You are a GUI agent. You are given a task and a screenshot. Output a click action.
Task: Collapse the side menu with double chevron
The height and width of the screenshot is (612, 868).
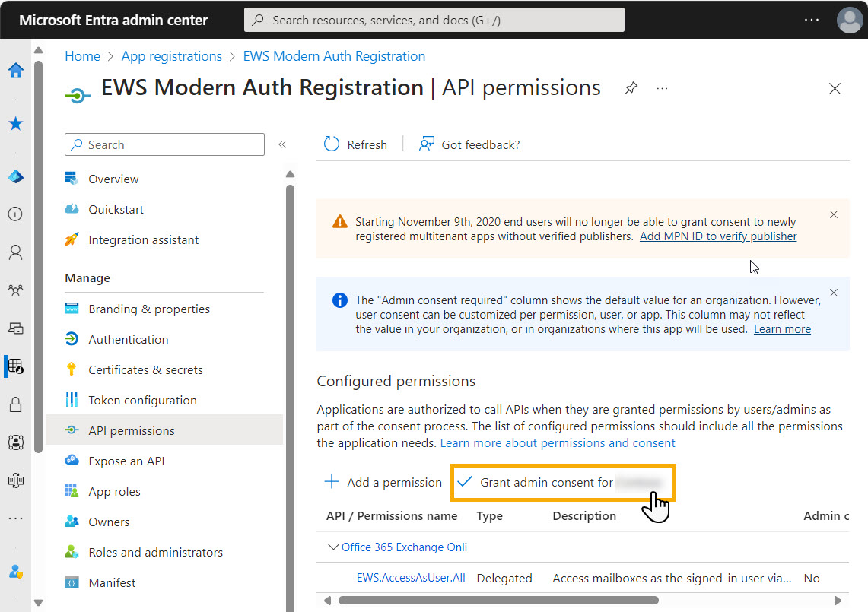click(282, 144)
